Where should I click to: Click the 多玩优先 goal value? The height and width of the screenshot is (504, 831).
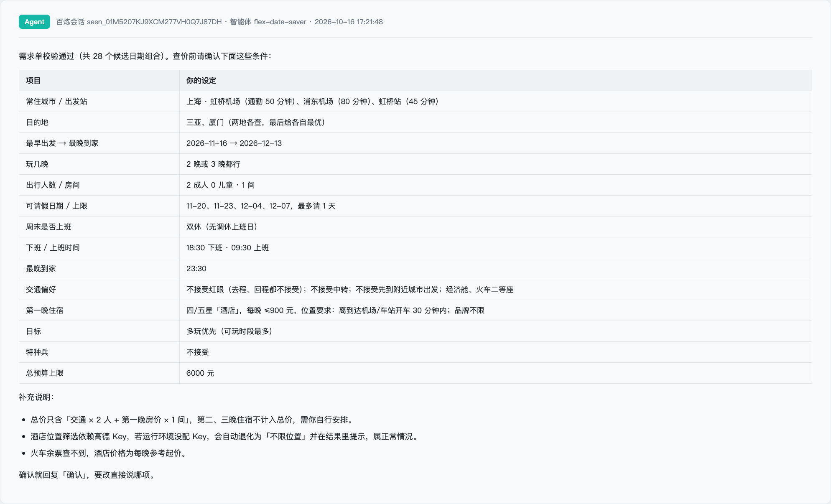(229, 331)
